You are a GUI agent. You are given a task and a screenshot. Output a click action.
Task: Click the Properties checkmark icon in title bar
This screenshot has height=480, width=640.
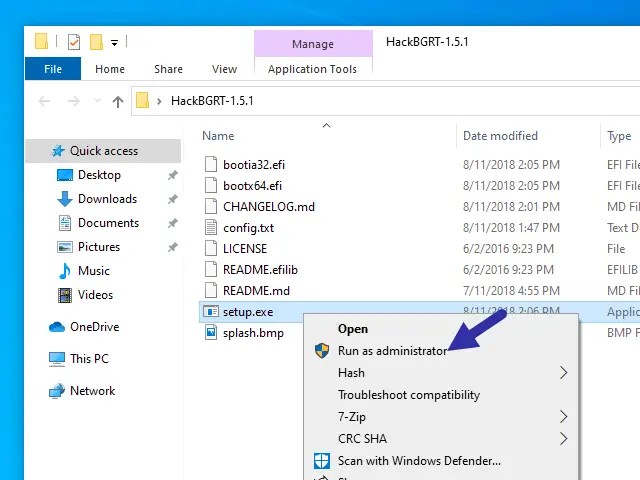point(74,42)
